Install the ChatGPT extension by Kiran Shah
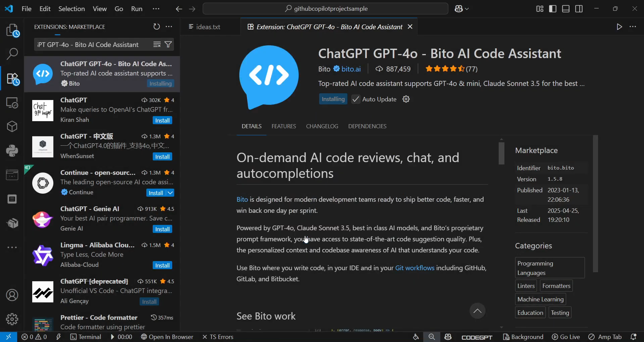This screenshot has width=644, height=342. 162,120
